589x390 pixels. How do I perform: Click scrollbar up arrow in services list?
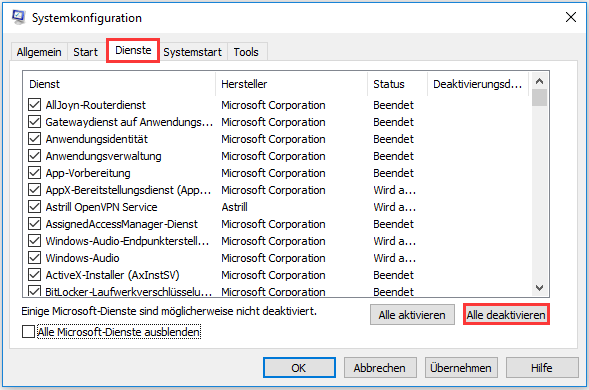(x=539, y=81)
